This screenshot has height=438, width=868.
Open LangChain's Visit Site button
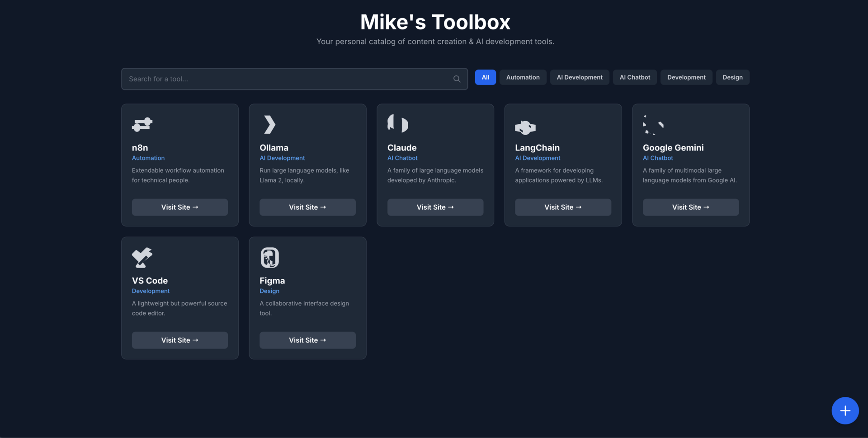[x=563, y=207]
